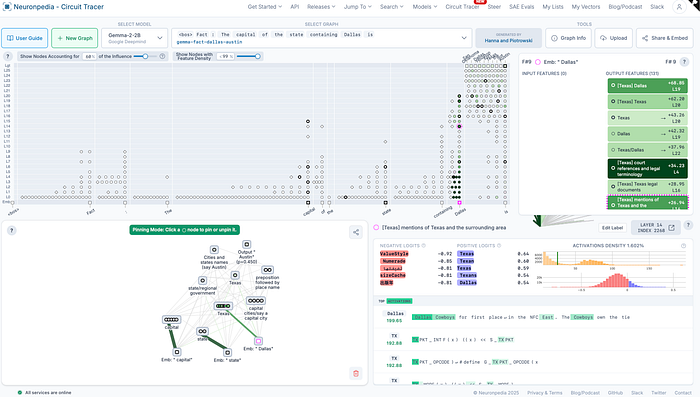Select 'capital cities/say a capital city' supernode
Viewport: 700px width, 397px height.
tap(256, 301)
